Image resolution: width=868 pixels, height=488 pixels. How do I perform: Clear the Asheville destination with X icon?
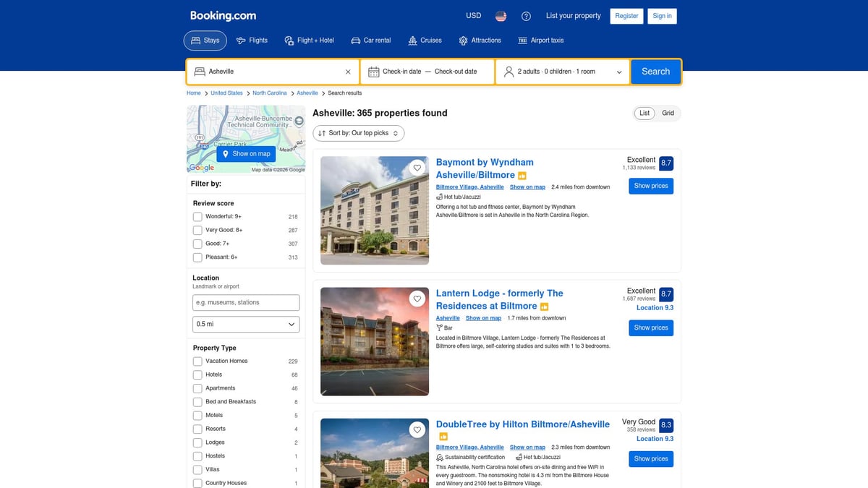point(348,72)
